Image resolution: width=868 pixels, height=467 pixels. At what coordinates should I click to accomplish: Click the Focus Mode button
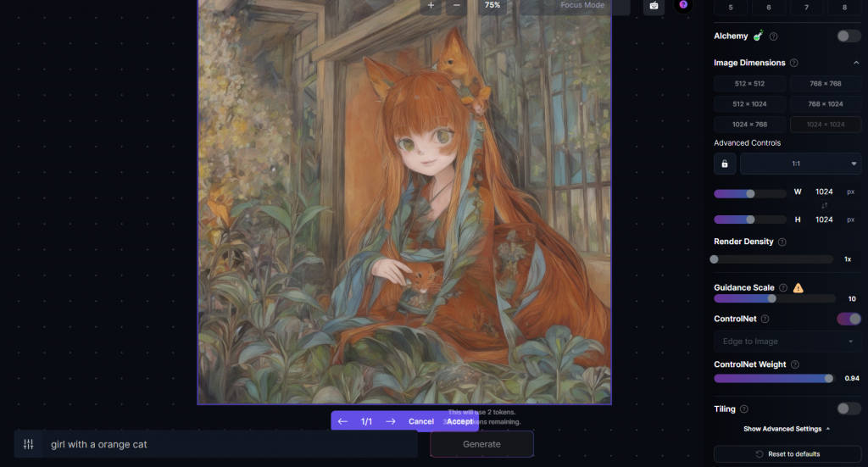point(582,5)
